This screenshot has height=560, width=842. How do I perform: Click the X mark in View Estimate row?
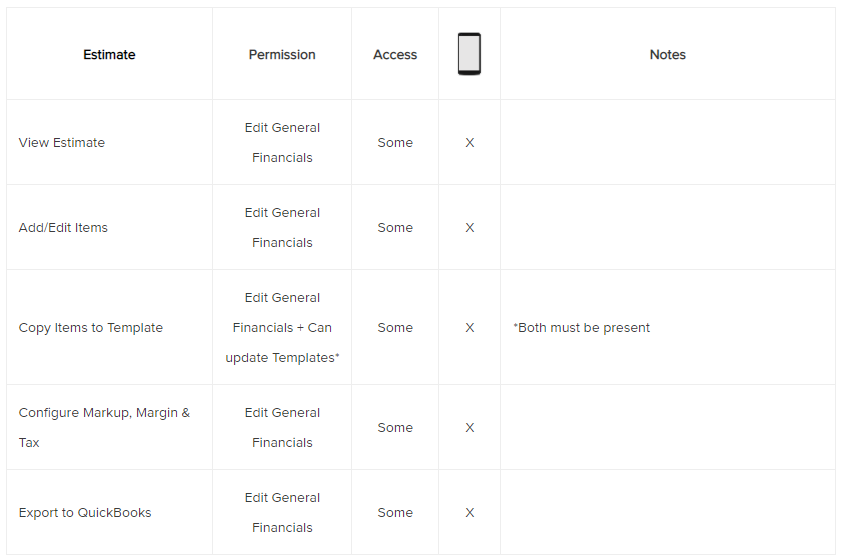click(x=470, y=143)
